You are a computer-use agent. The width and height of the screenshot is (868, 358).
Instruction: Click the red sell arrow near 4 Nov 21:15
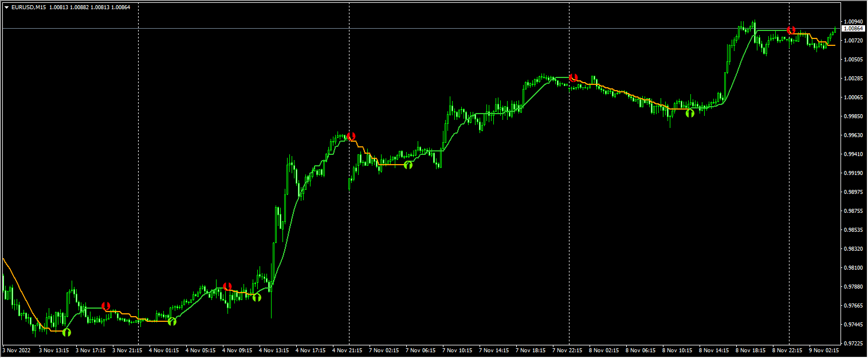coord(351,137)
